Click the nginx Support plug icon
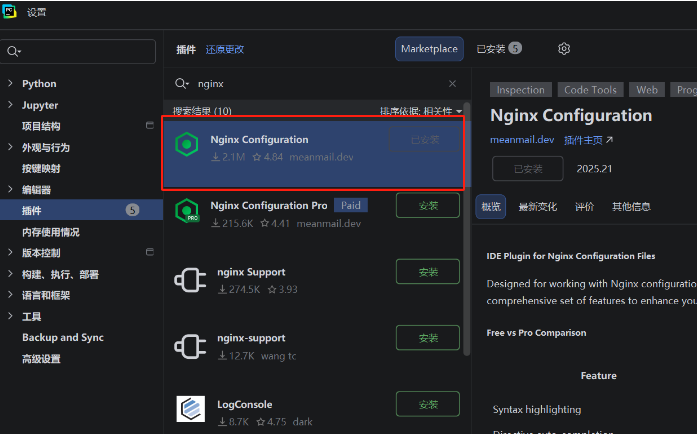Screen dimensions: 697x434 coord(190,280)
